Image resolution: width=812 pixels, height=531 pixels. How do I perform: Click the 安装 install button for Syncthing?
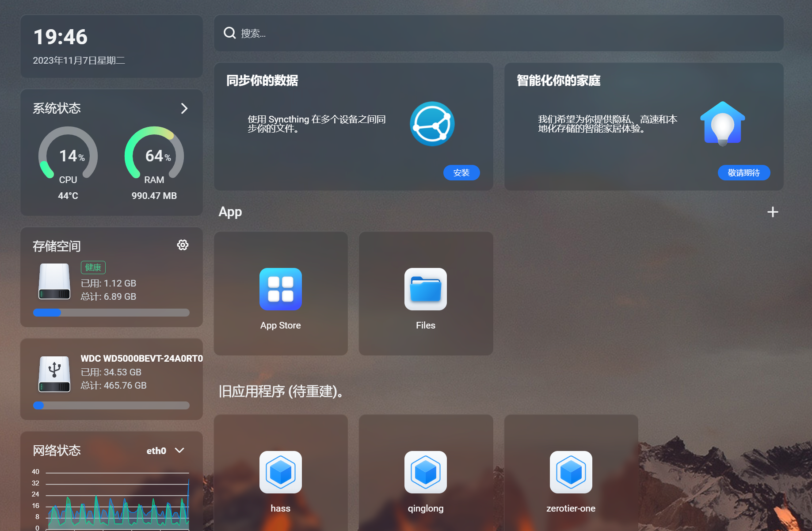click(461, 172)
